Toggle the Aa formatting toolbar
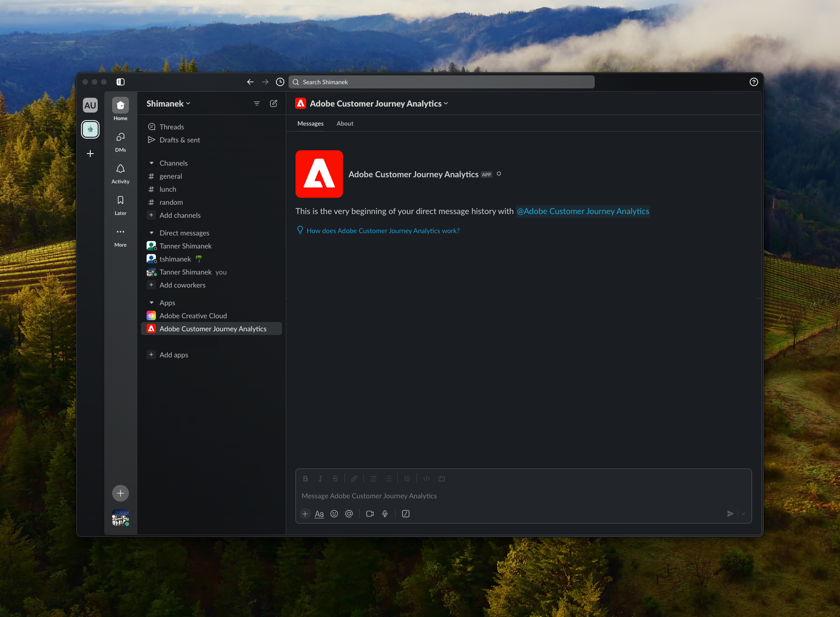Viewport: 840px width, 617px height. 319,514
